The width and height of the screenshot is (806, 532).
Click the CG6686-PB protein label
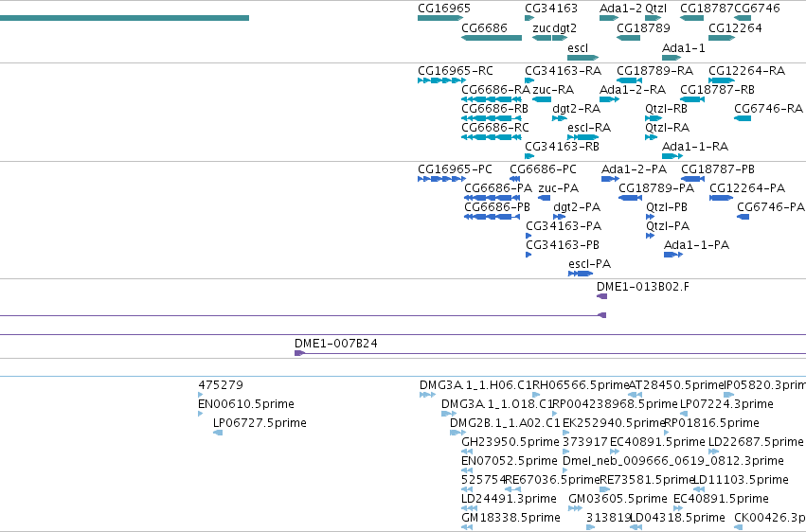[497, 207]
